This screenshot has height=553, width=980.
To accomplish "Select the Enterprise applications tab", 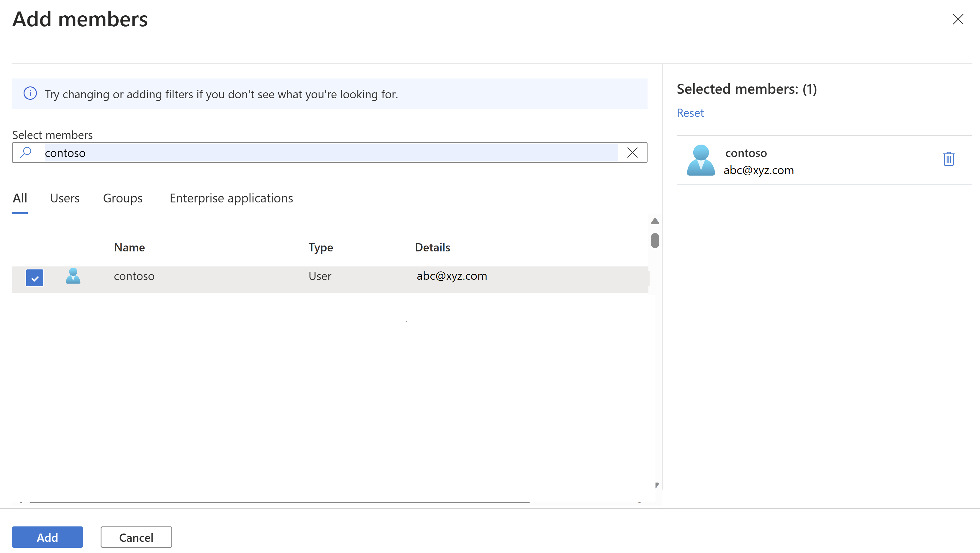I will click(232, 197).
